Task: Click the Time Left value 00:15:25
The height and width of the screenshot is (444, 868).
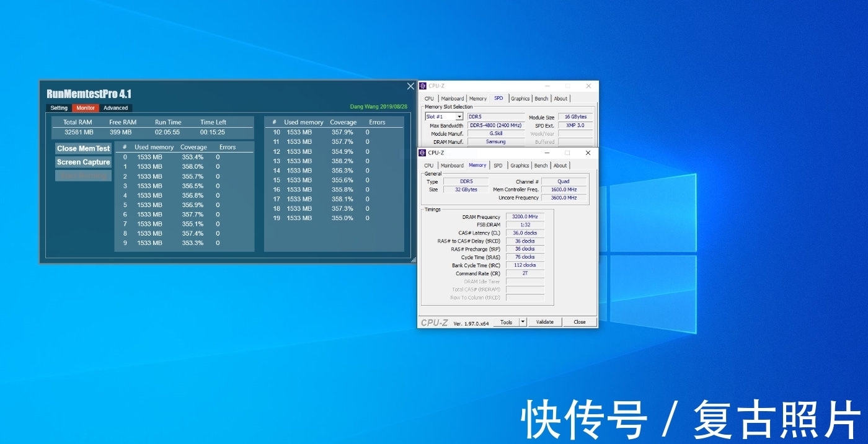Action: (x=213, y=132)
